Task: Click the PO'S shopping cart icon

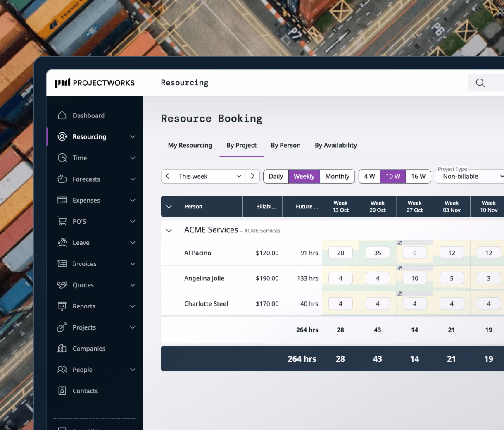Action: coord(62,221)
